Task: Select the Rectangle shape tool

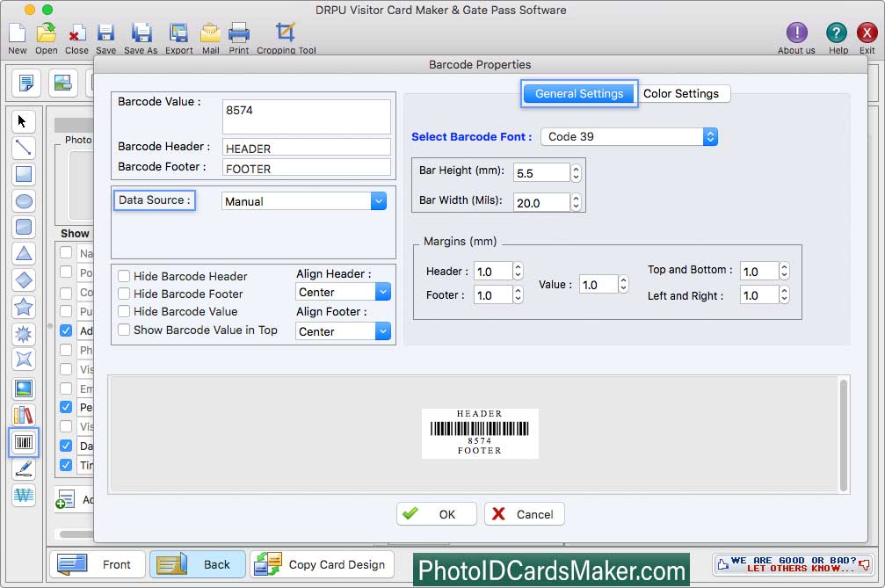Action: [x=23, y=174]
